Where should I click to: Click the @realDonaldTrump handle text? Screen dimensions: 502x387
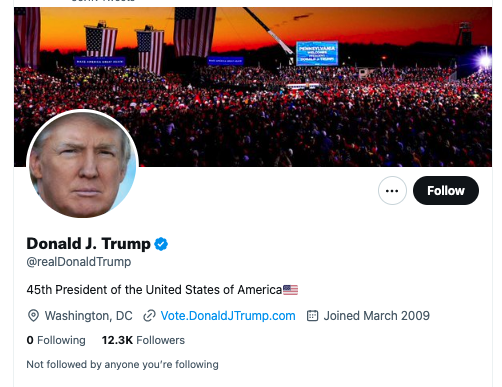pyautogui.click(x=79, y=262)
